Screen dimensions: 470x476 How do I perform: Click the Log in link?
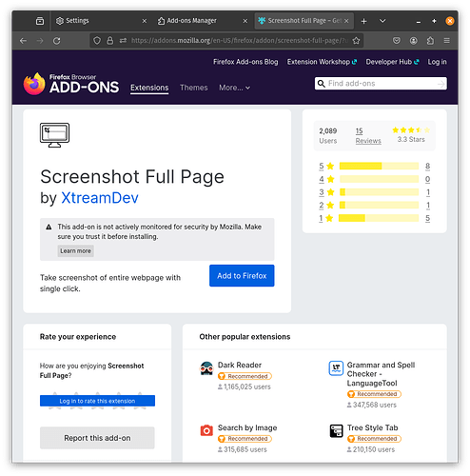[437, 62]
